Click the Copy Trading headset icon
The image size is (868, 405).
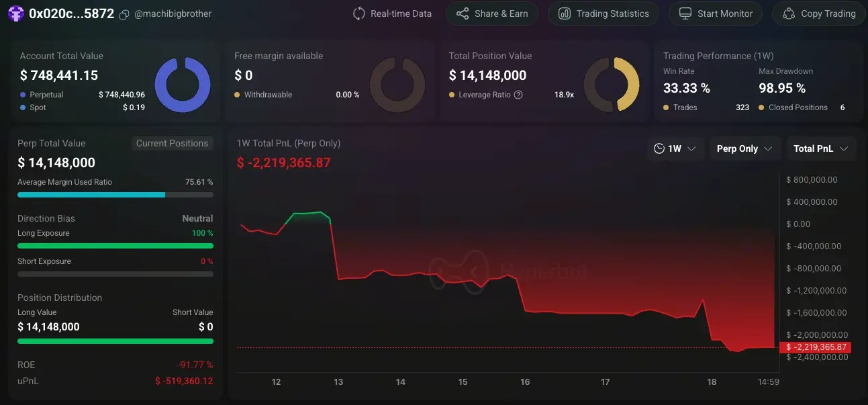tap(789, 13)
